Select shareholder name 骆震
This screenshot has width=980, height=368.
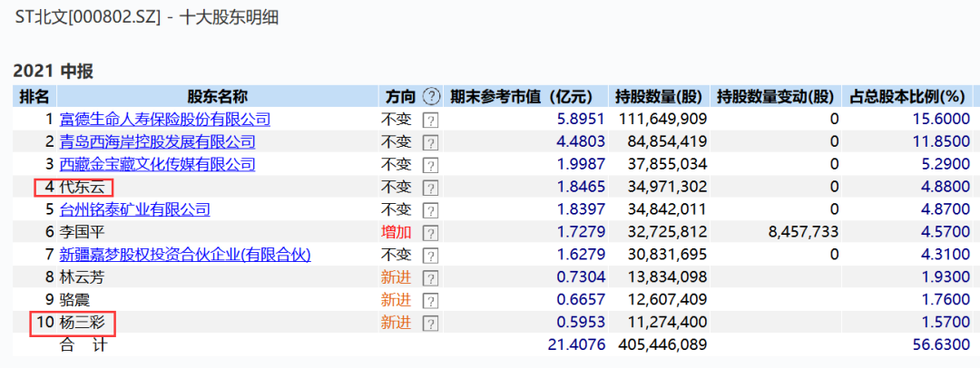click(x=74, y=299)
